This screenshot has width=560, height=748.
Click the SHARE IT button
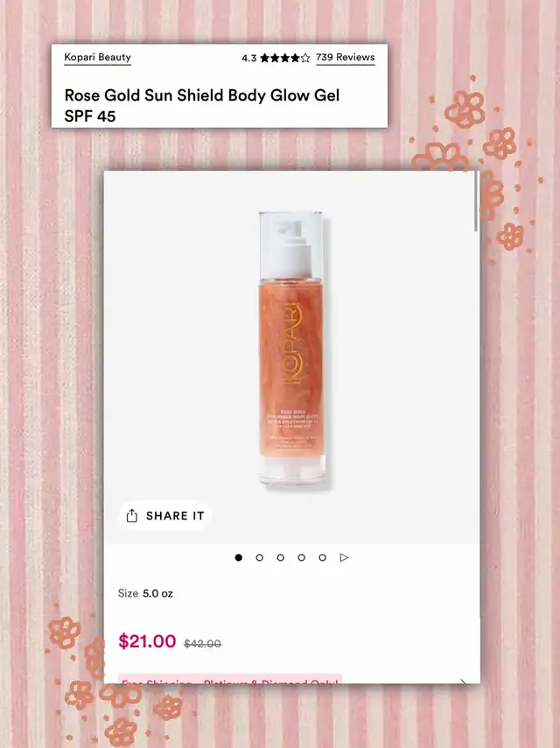coord(165,515)
